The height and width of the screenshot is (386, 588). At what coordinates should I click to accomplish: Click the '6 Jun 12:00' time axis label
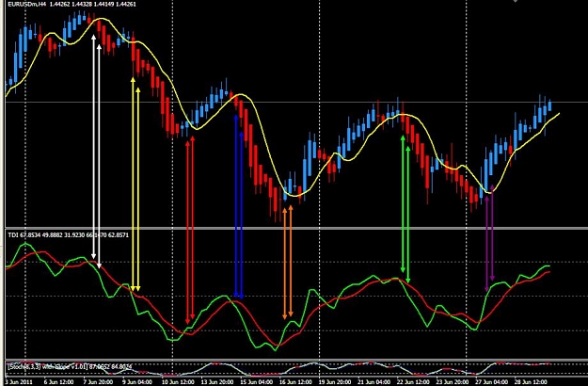[x=58, y=382]
